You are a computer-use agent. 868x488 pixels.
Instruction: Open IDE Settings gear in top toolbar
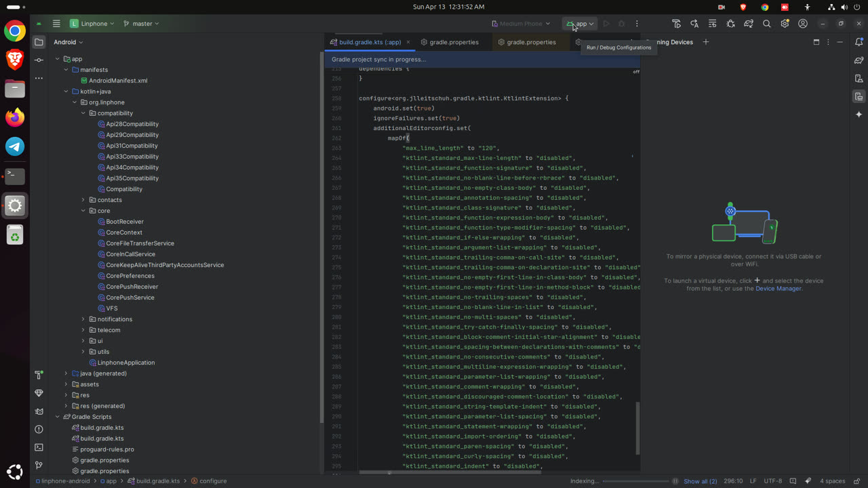(785, 24)
